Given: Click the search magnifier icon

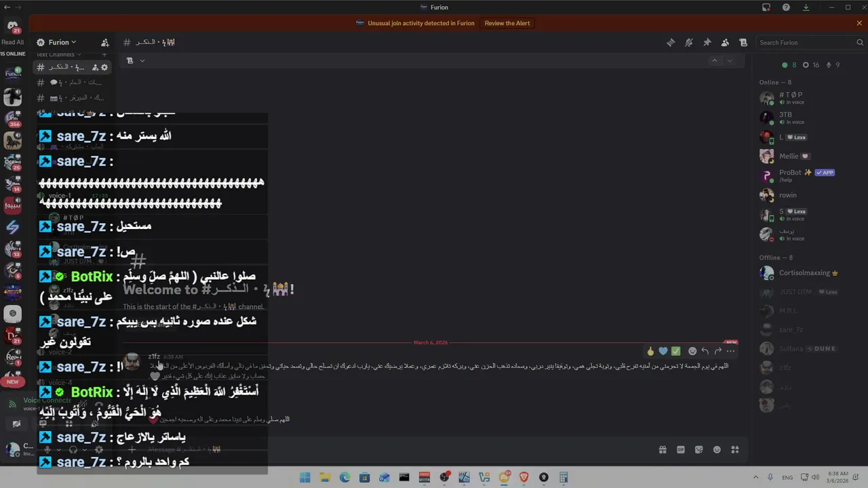Looking at the screenshot, I should click(x=860, y=42).
